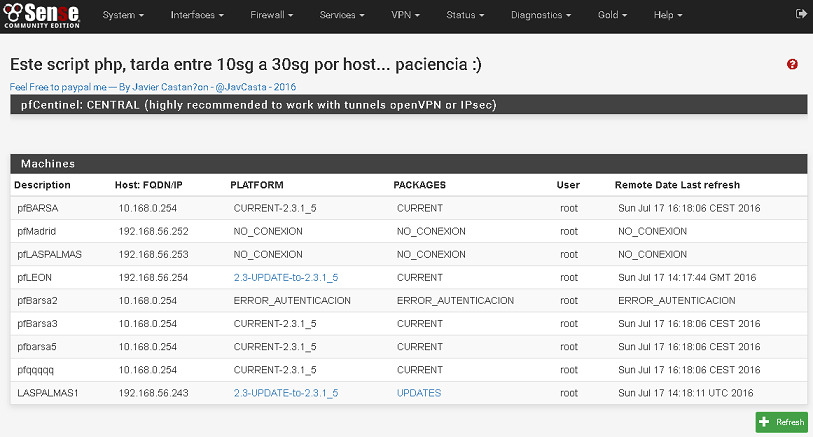Open the System dropdown menu
The width and height of the screenshot is (813, 437).
click(x=123, y=15)
